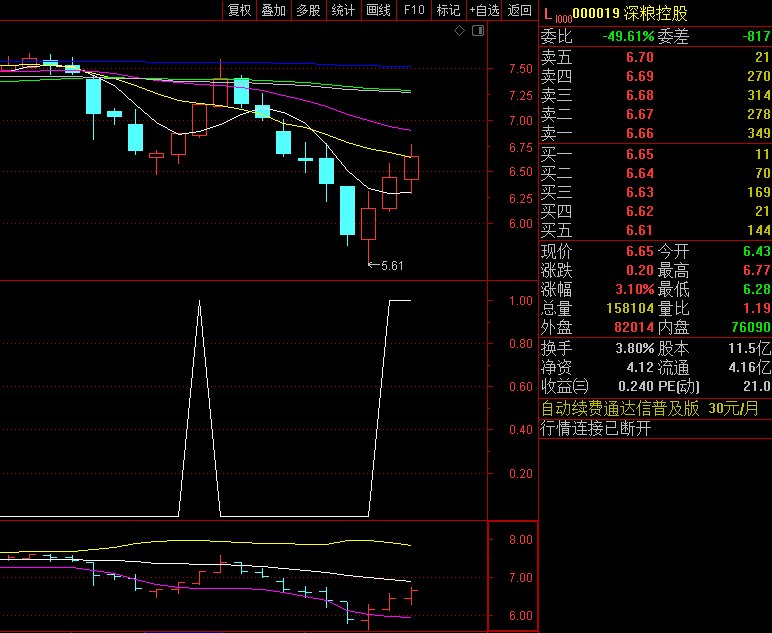Click the stock name 深粮控股
Screen dimensions: 772x633
[x=655, y=13]
